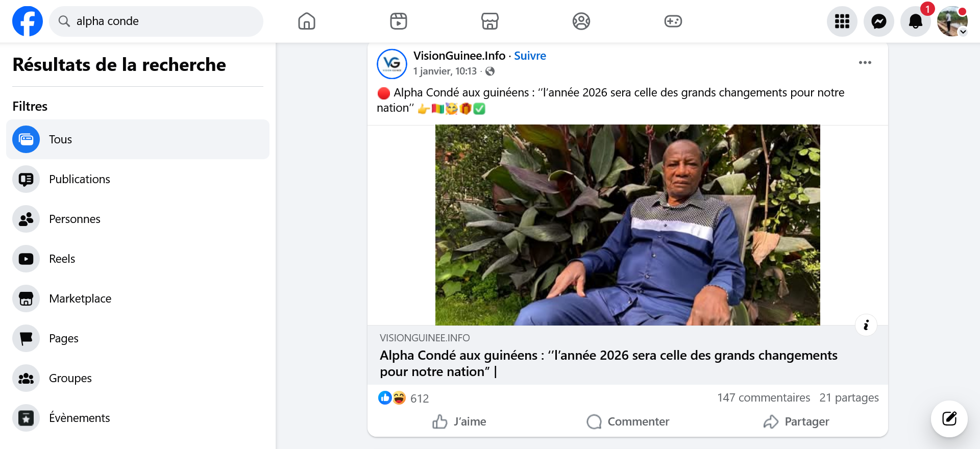980x449 pixels.
Task: Open Messenger chats
Action: tap(878, 21)
